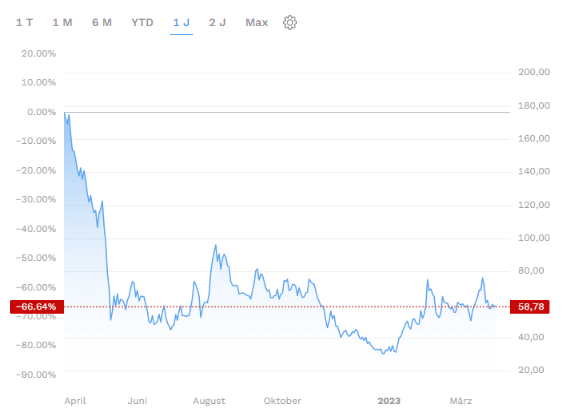Click the red 58,78 price label
The width and height of the screenshot is (567, 420).
(x=530, y=307)
